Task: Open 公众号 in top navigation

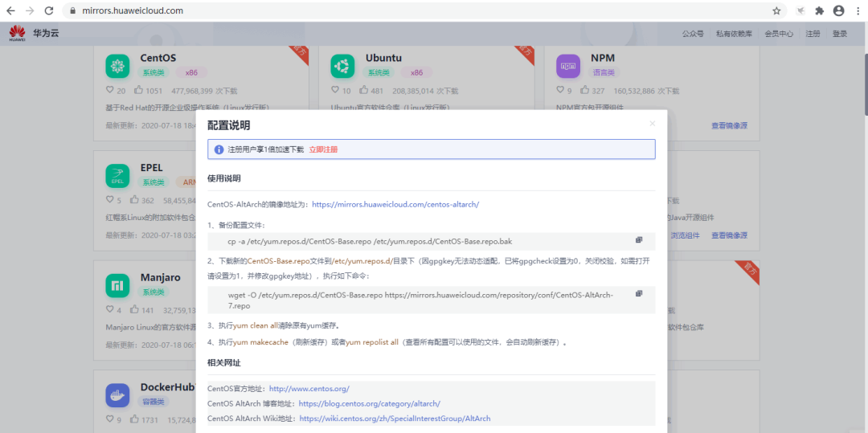Action: point(693,34)
